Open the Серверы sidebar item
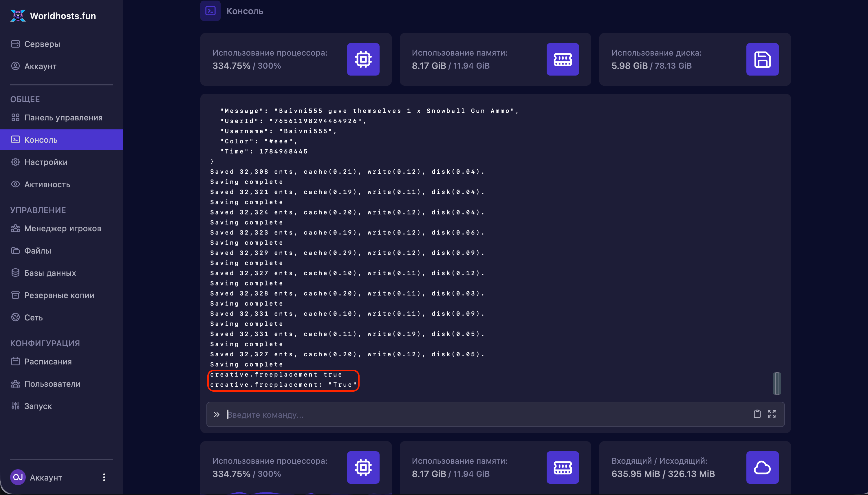The image size is (868, 495). click(61, 44)
